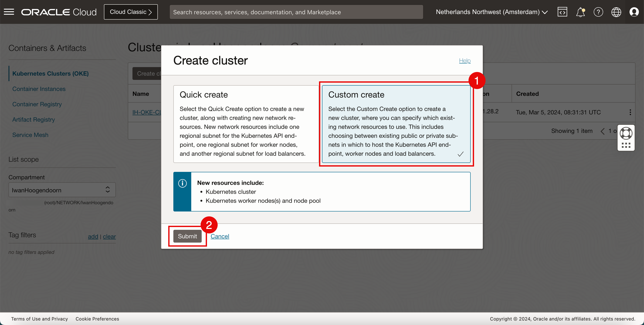This screenshot has width=644, height=325.
Task: Click the Cloud Classic switcher button
Action: coord(131,12)
